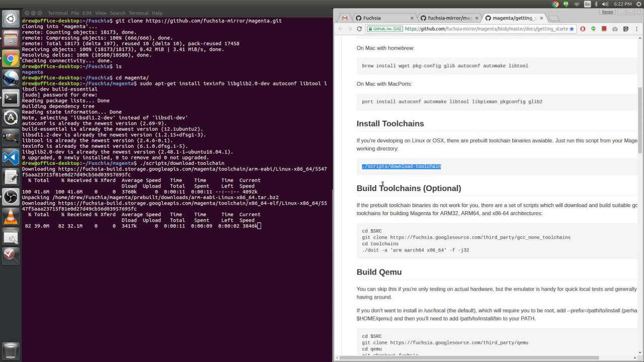
Task: Click GitHub, Inc. secure site badge
Action: [x=384, y=29]
